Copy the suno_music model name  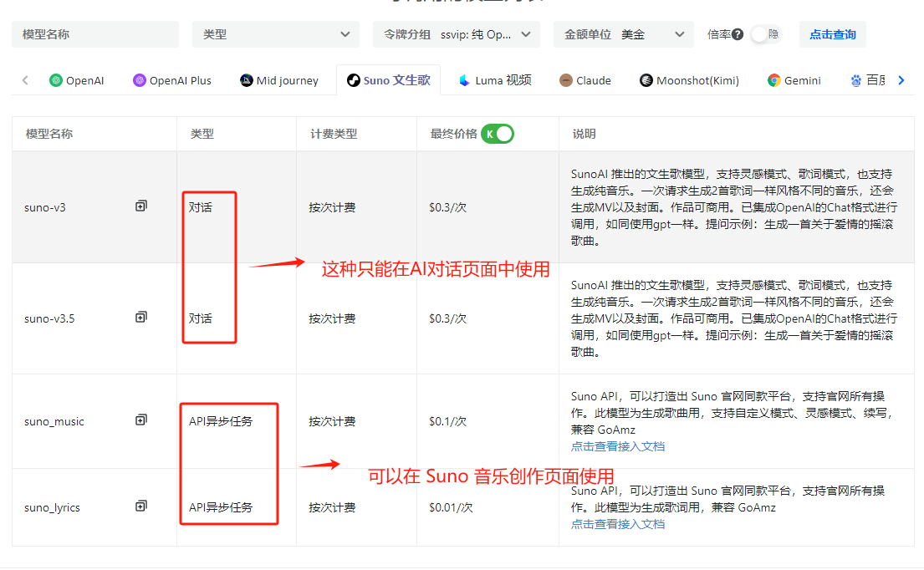click(x=140, y=420)
